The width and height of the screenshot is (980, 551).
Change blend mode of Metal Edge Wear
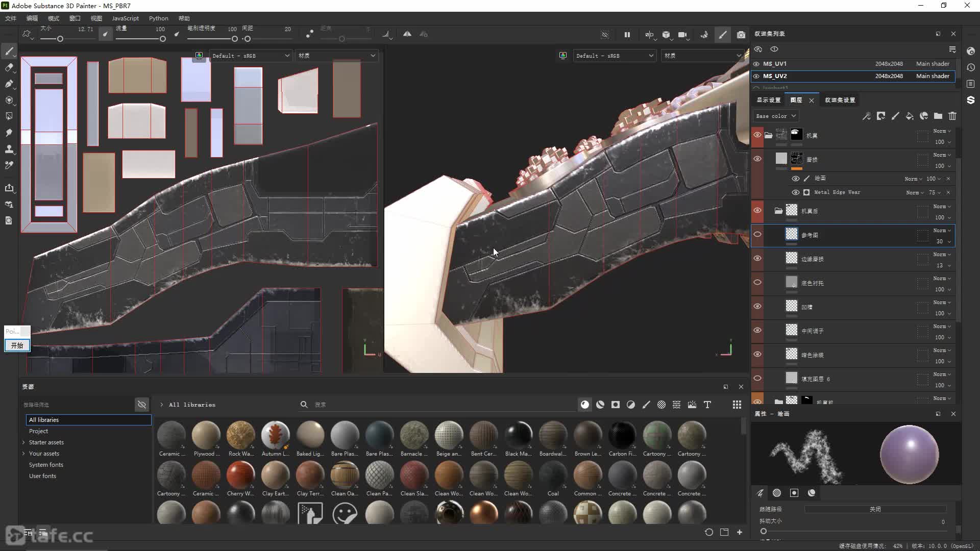[915, 192]
